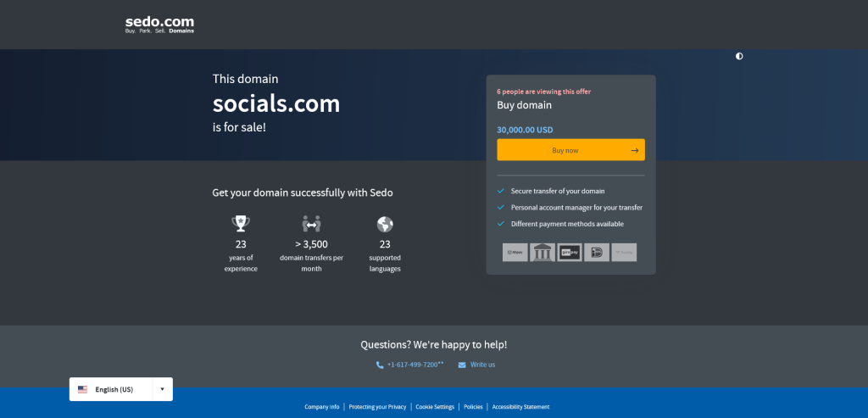The height and width of the screenshot is (418, 868).
Task: Click the language selector dropdown arrow
Action: coord(162,389)
